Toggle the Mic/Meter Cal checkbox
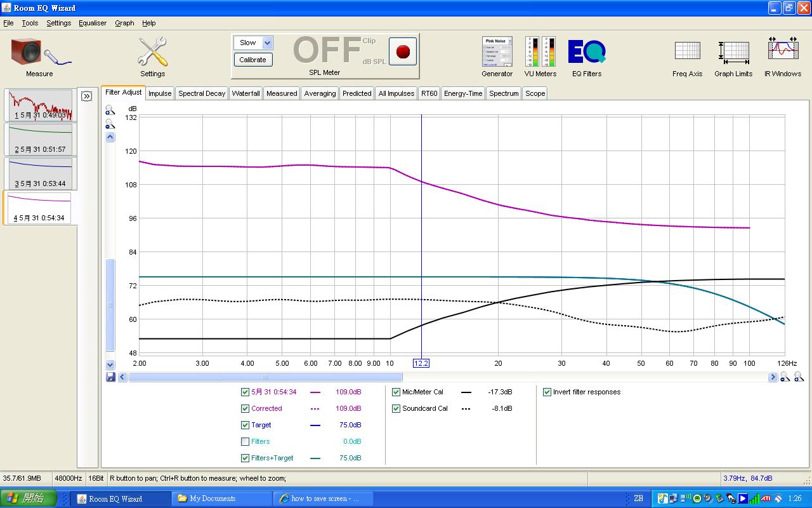The height and width of the screenshot is (508, 812). [396, 392]
